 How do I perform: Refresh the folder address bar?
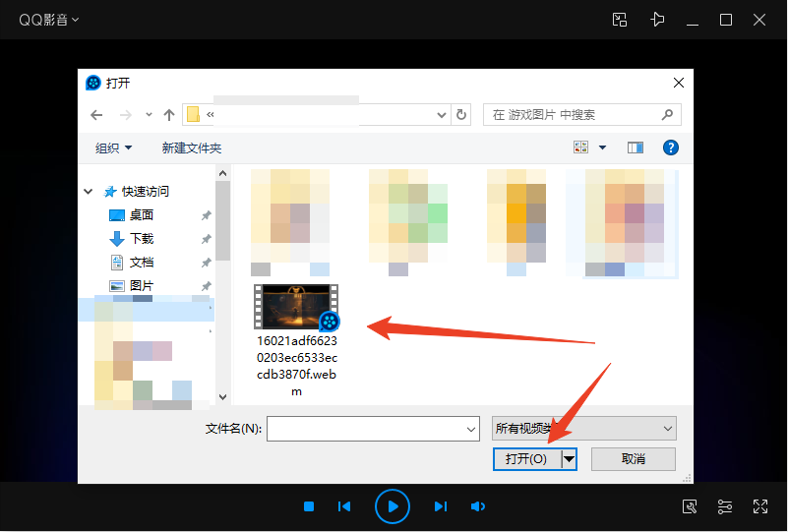[x=461, y=115]
